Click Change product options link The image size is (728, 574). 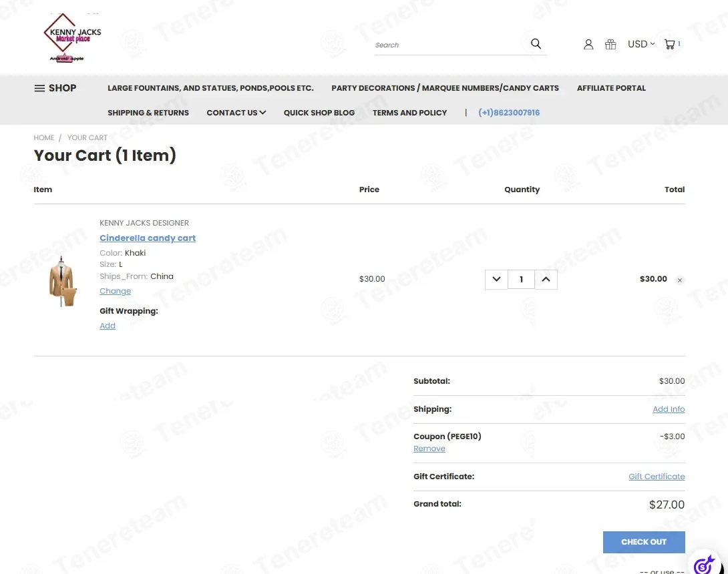(115, 291)
